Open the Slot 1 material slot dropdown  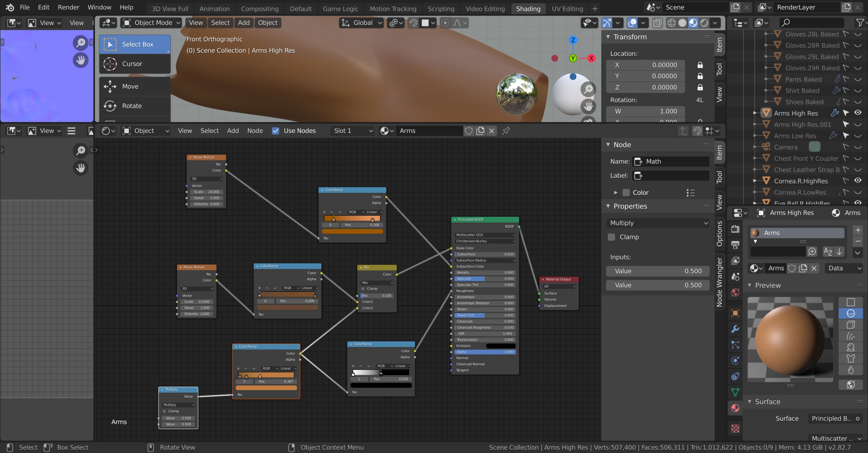pyautogui.click(x=352, y=131)
